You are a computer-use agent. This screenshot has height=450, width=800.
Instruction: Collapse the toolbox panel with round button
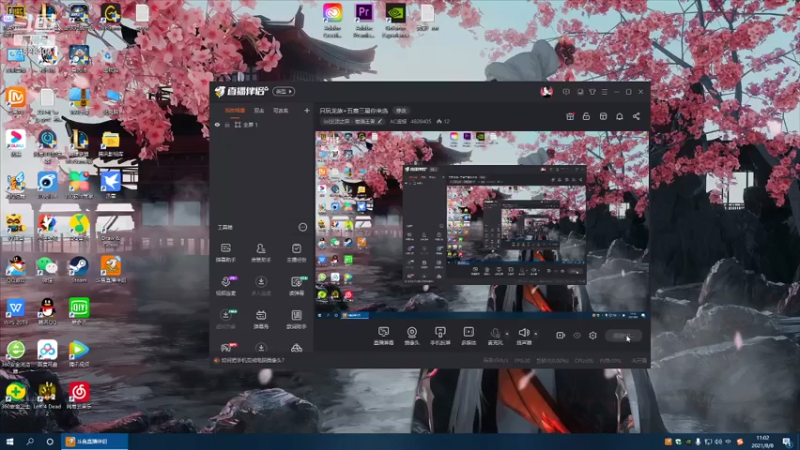[303, 227]
